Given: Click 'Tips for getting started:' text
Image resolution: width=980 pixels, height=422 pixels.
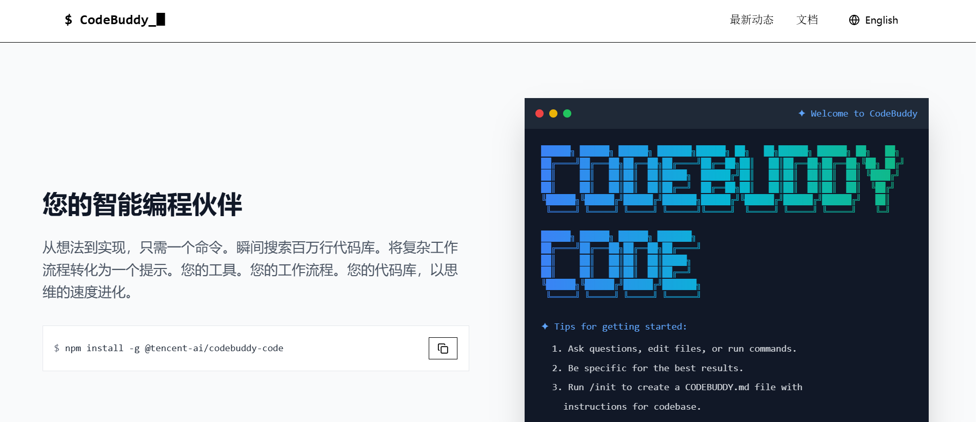Looking at the screenshot, I should click(620, 327).
